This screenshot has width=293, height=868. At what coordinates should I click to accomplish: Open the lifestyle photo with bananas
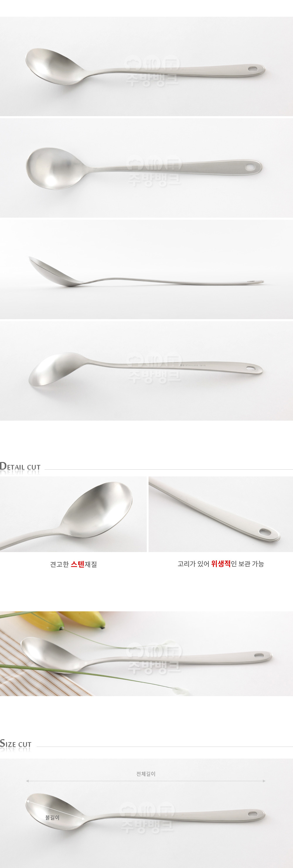coord(146,654)
